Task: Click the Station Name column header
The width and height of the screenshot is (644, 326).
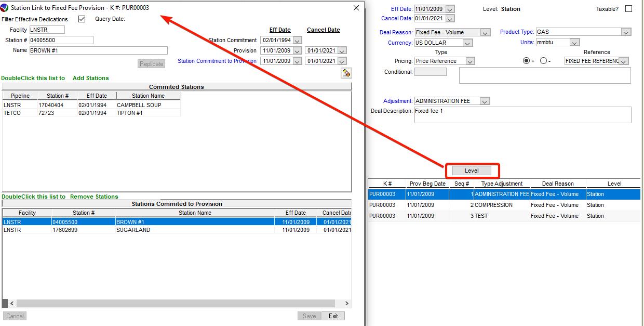Action: point(148,96)
